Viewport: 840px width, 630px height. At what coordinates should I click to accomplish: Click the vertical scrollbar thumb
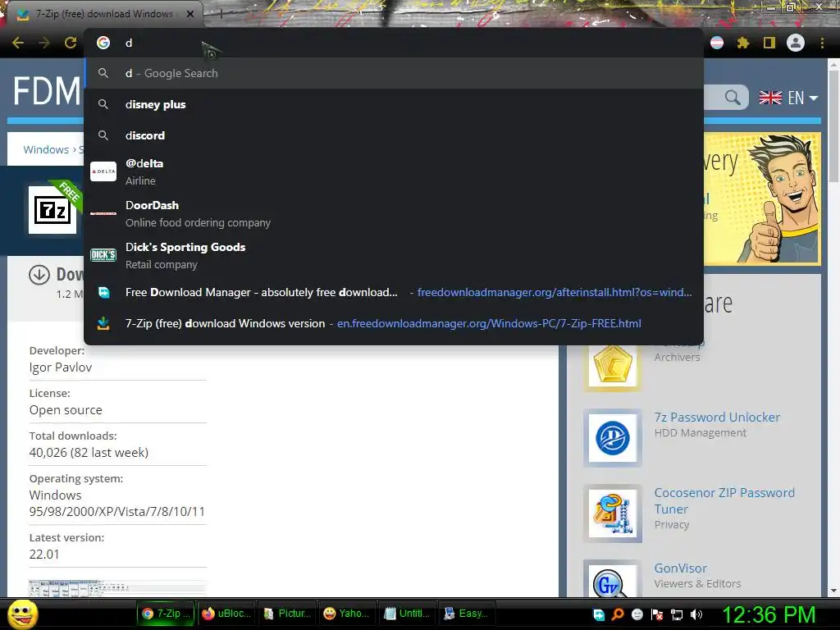point(833,127)
